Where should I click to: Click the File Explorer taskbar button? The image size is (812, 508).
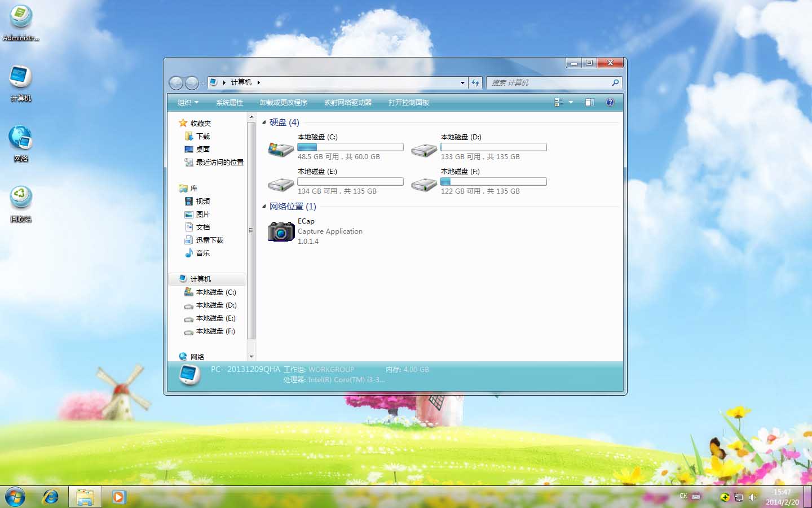pyautogui.click(x=85, y=497)
